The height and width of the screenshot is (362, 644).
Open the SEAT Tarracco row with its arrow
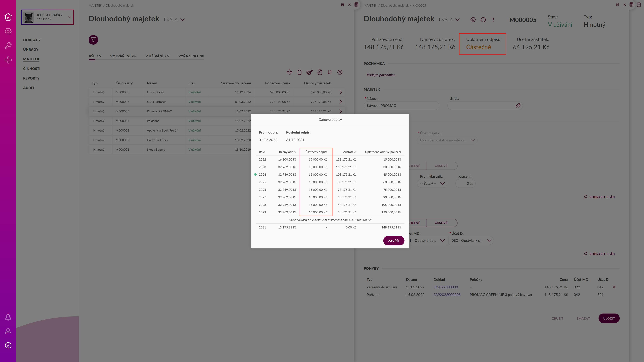340,102
